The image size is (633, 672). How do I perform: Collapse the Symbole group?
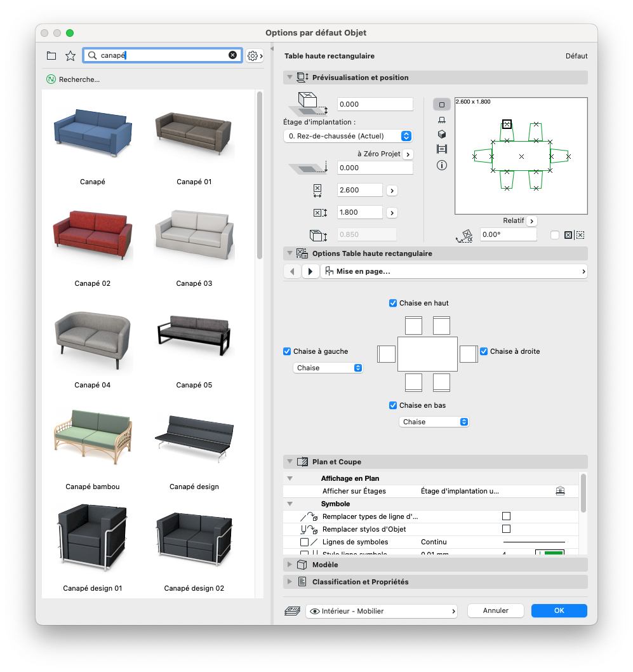click(x=290, y=504)
